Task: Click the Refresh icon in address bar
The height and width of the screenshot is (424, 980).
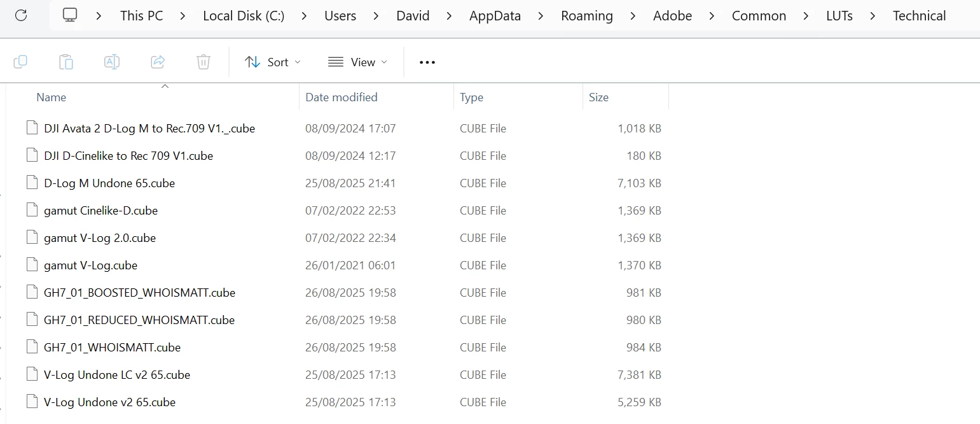Action: (20, 15)
